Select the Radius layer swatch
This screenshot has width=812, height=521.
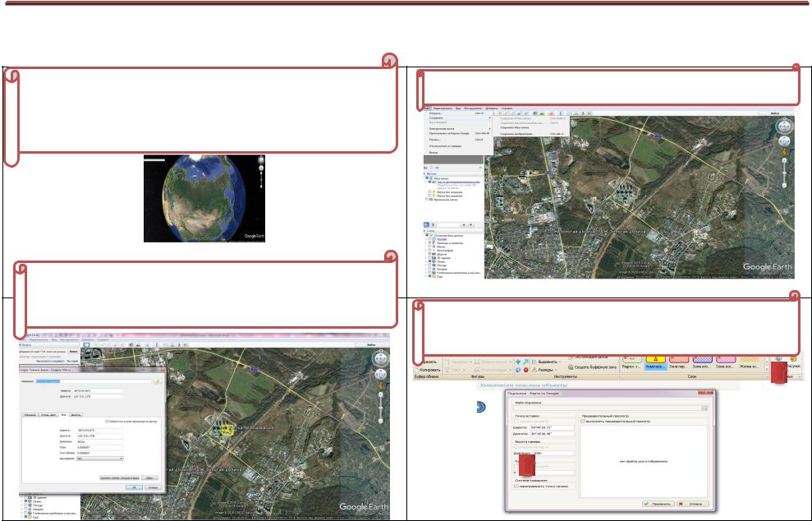pyautogui.click(x=632, y=362)
